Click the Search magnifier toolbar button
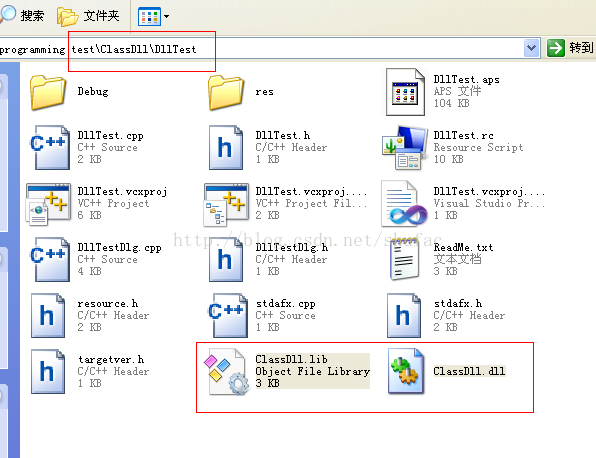The image size is (596, 458). click(x=22, y=16)
